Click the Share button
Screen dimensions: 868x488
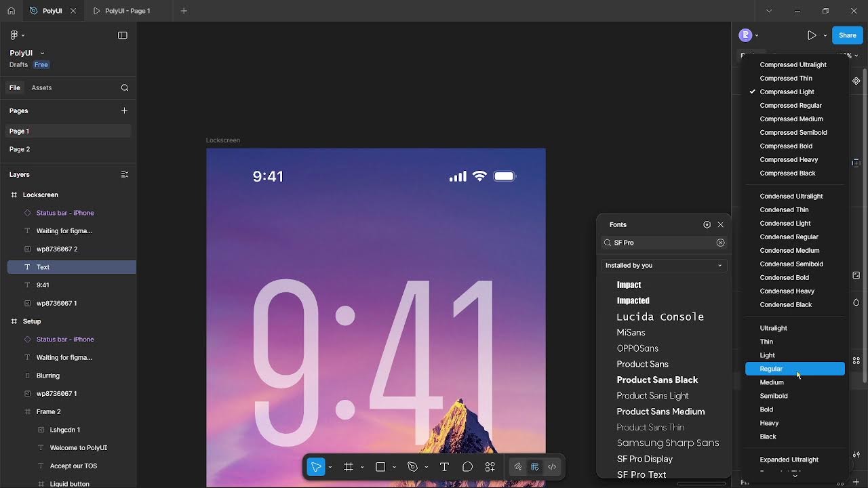click(848, 35)
